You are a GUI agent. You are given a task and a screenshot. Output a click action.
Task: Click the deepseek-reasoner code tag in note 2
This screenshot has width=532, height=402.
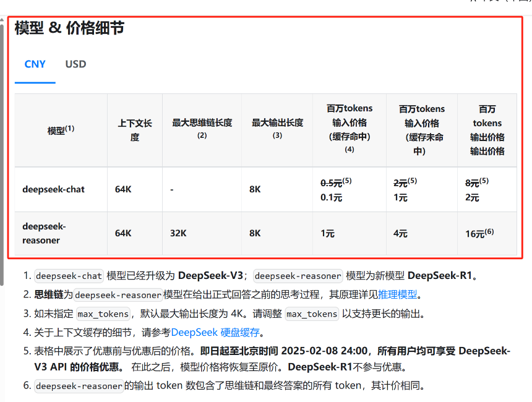pyautogui.click(x=118, y=295)
